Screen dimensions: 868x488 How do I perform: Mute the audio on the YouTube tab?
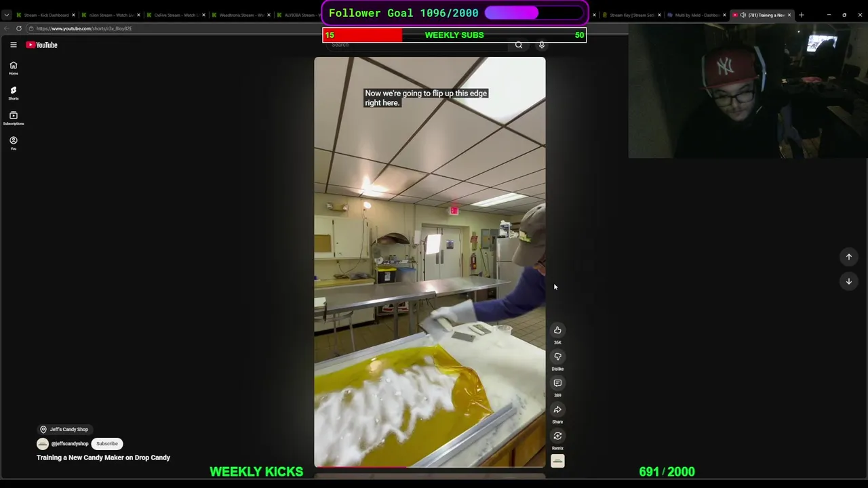coord(743,15)
